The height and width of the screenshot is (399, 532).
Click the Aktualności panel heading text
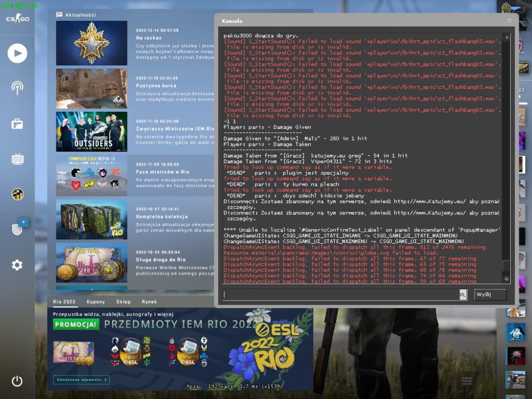[81, 15]
